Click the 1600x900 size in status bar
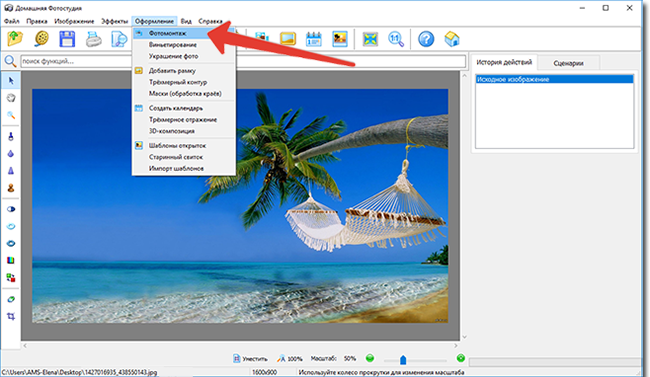The width and height of the screenshot is (650, 377). pos(264,372)
